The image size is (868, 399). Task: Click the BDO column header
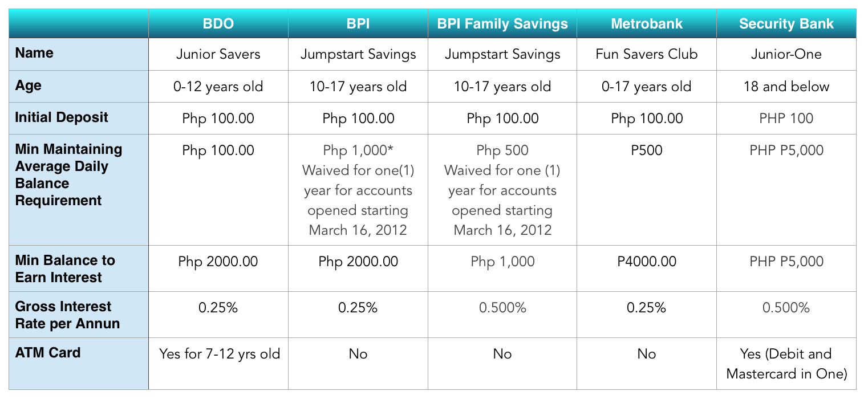point(218,24)
